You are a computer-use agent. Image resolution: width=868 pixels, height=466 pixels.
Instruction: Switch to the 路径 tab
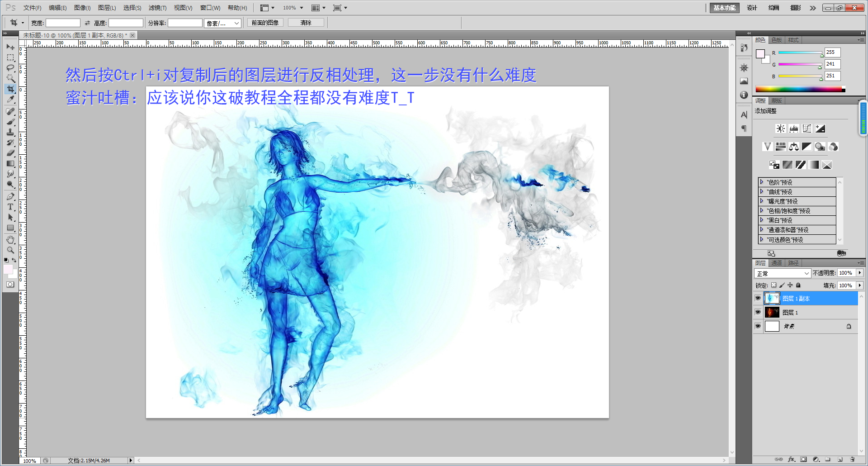(x=793, y=263)
